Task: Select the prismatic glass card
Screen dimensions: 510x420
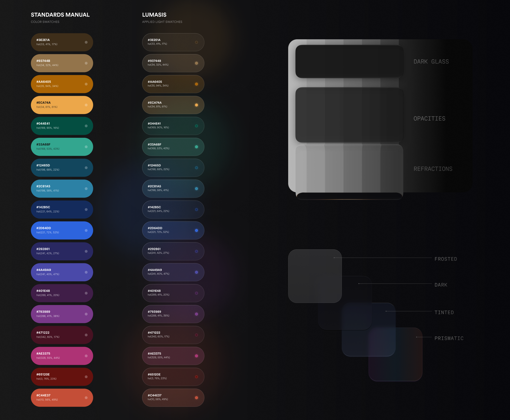Action: (395, 354)
